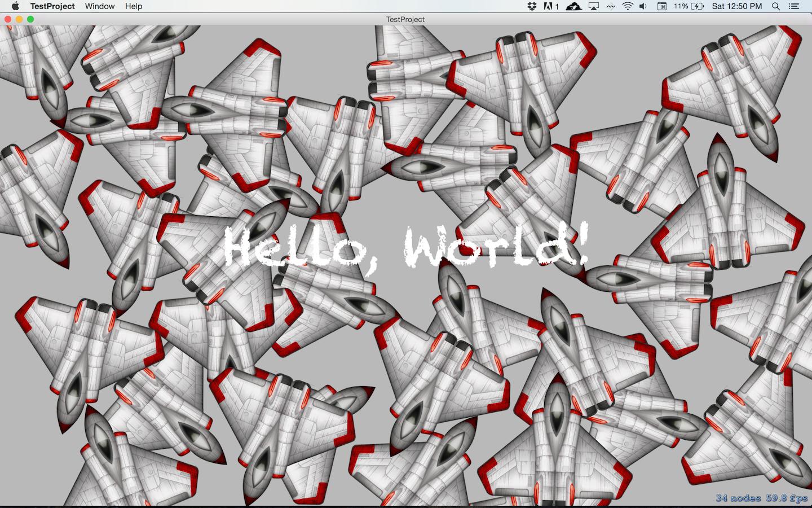
Task: Zoom the TestProject window with green button
Action: click(30, 19)
